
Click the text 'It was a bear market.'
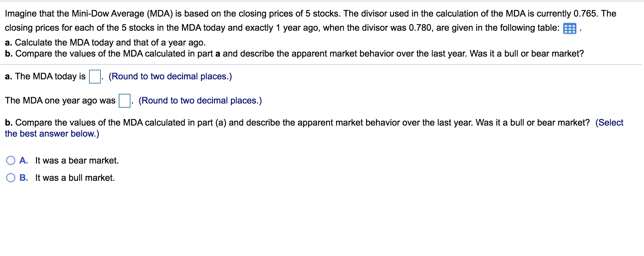[77, 160]
